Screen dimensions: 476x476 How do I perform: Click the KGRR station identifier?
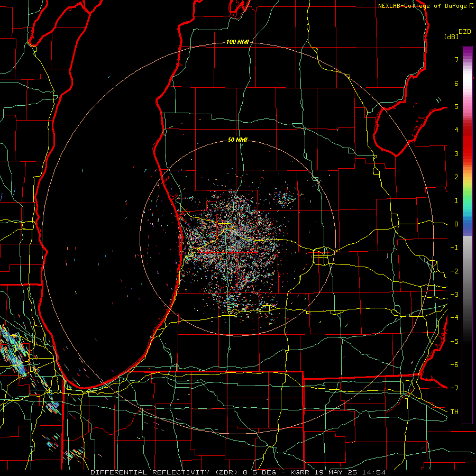pos(300,472)
